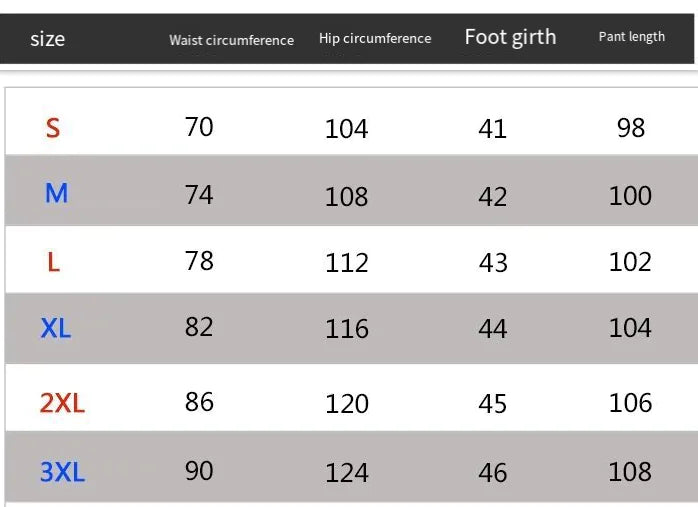Click the blue 'M' size label
This screenshot has height=507, width=698.
[56, 194]
